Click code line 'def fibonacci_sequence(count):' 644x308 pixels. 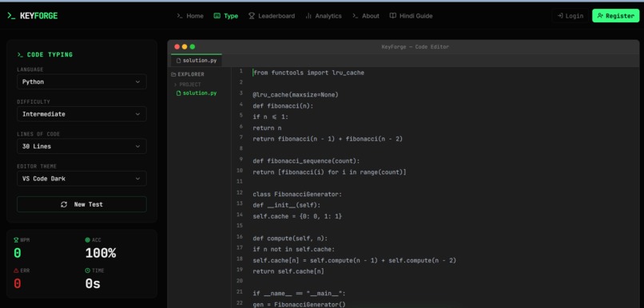306,161
